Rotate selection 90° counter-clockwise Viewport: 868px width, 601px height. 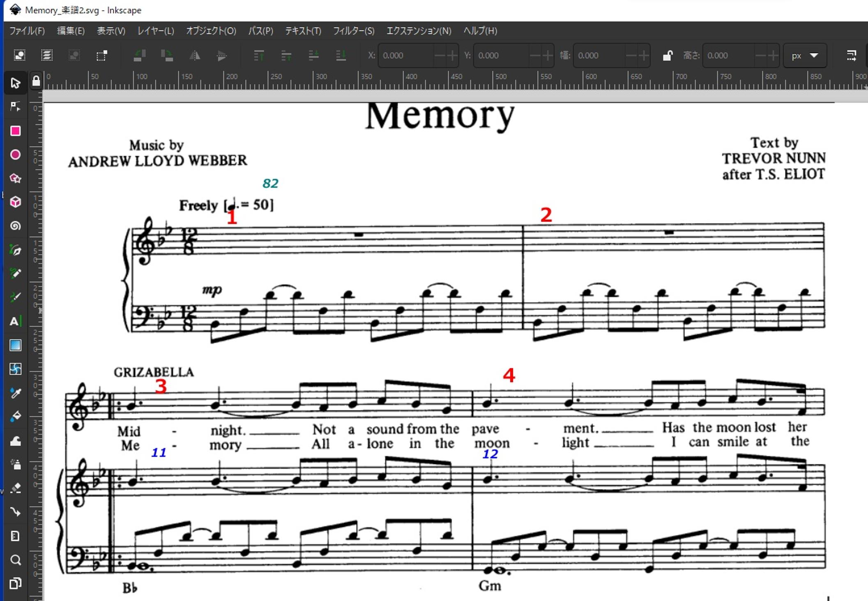[140, 55]
